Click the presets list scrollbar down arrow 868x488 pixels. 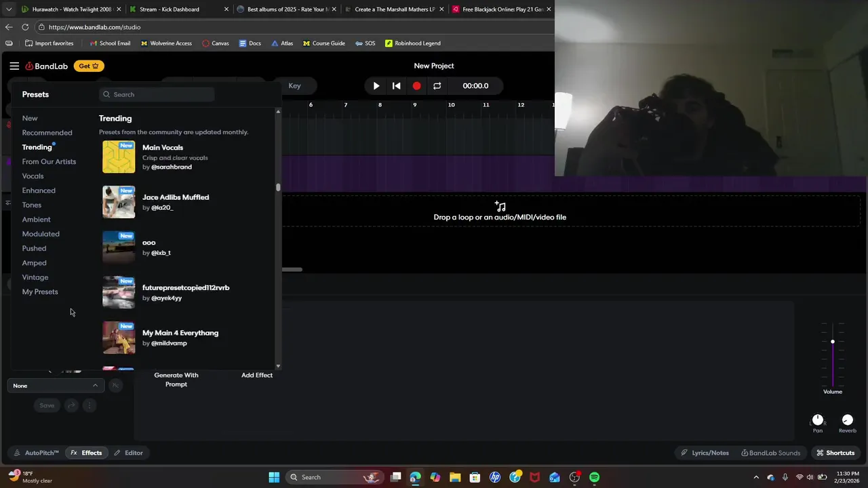point(278,366)
